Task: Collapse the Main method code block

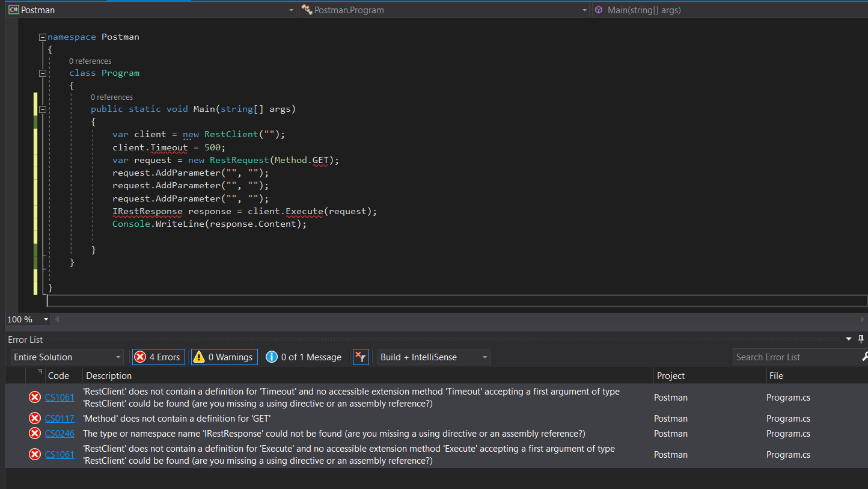Action: click(x=42, y=109)
